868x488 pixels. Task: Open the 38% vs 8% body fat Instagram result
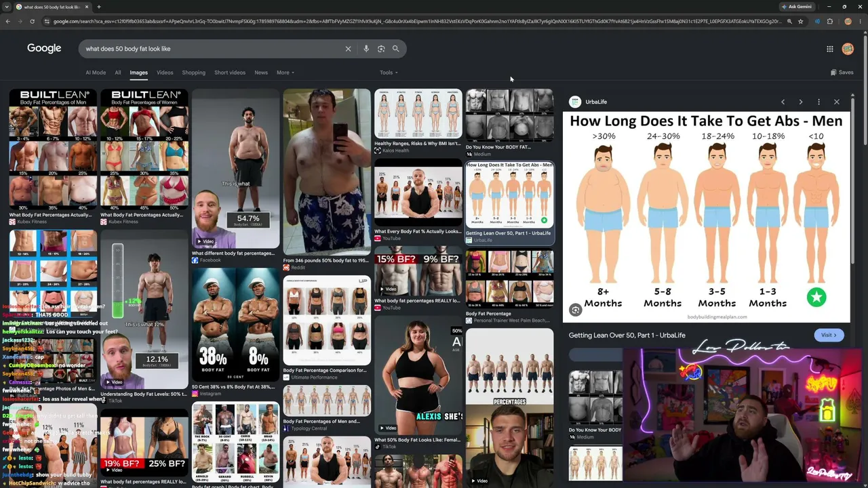(x=235, y=324)
